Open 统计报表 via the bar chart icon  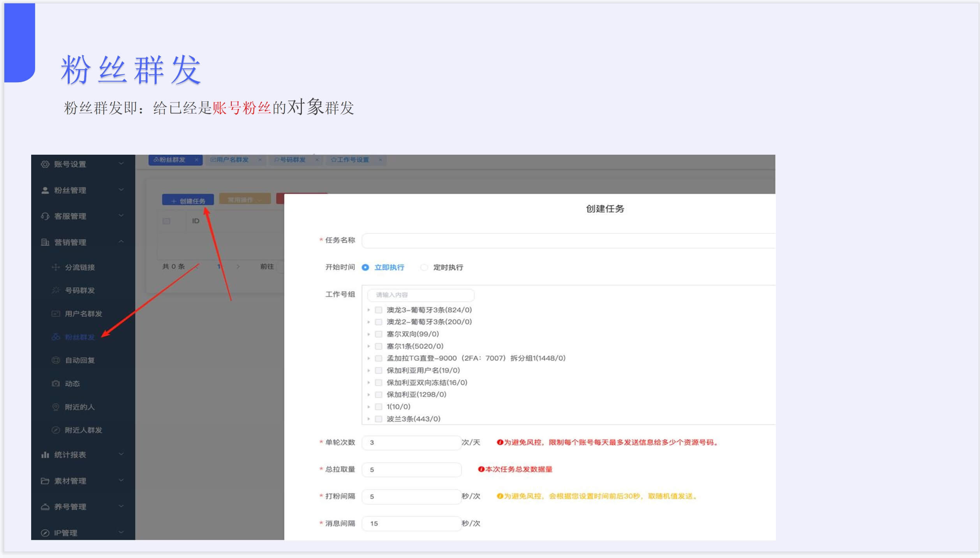tap(46, 454)
